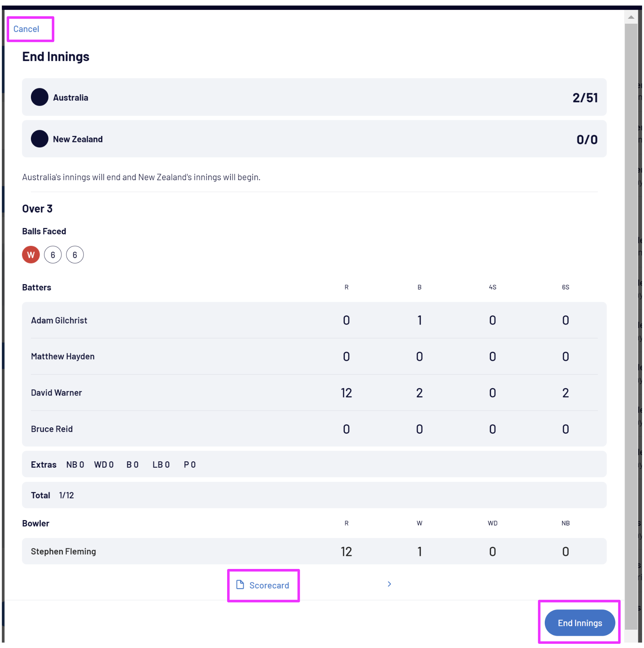Select the red W wicket ball

31,255
